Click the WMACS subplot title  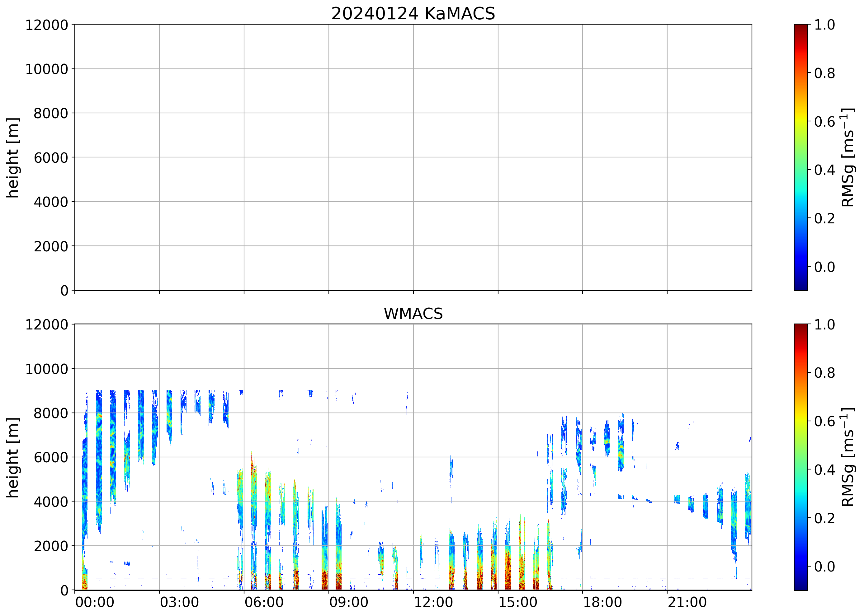(x=413, y=314)
